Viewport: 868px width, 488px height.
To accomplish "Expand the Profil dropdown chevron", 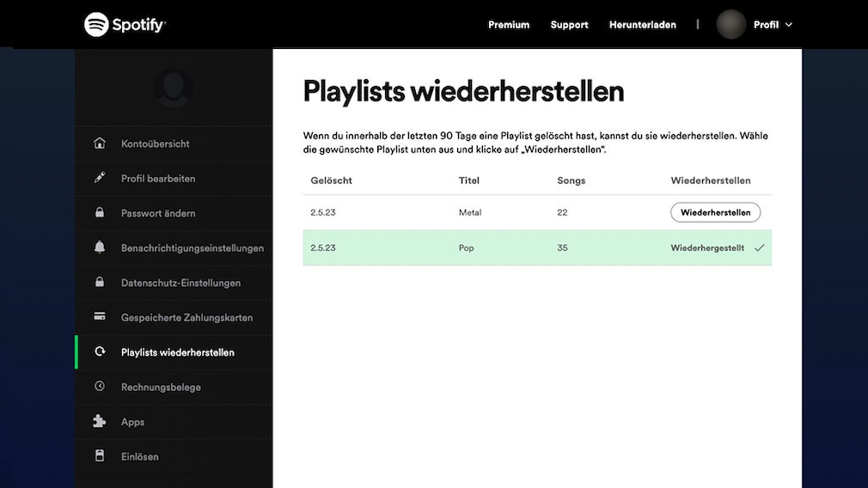I will 789,25.
